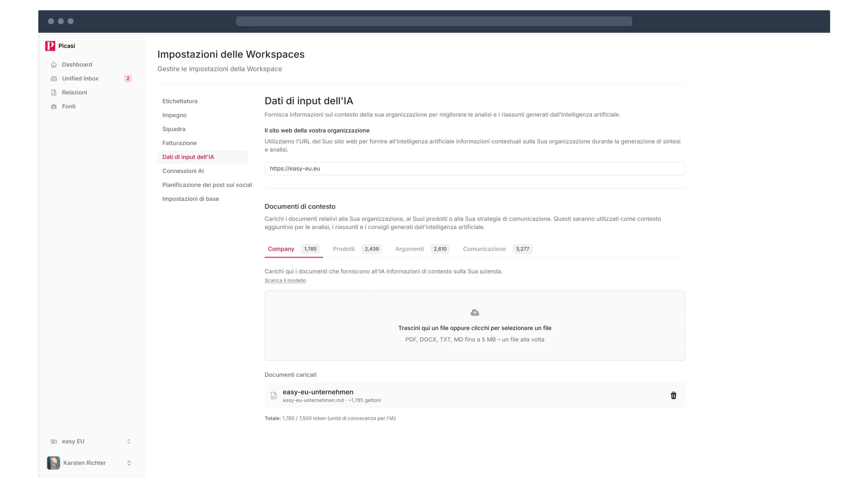
Task: Open the Impegno settings section
Action: coord(175,115)
